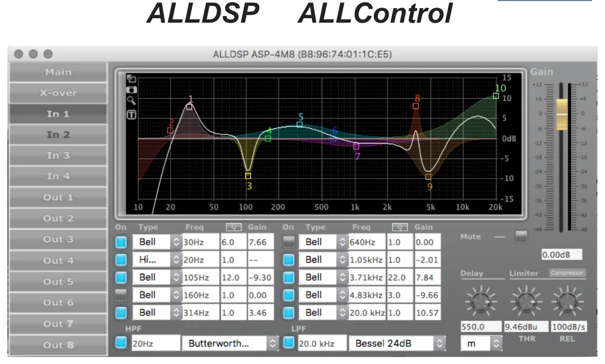Open the Out 8 tab
Viewport: 605px width, 364px height.
(x=58, y=345)
